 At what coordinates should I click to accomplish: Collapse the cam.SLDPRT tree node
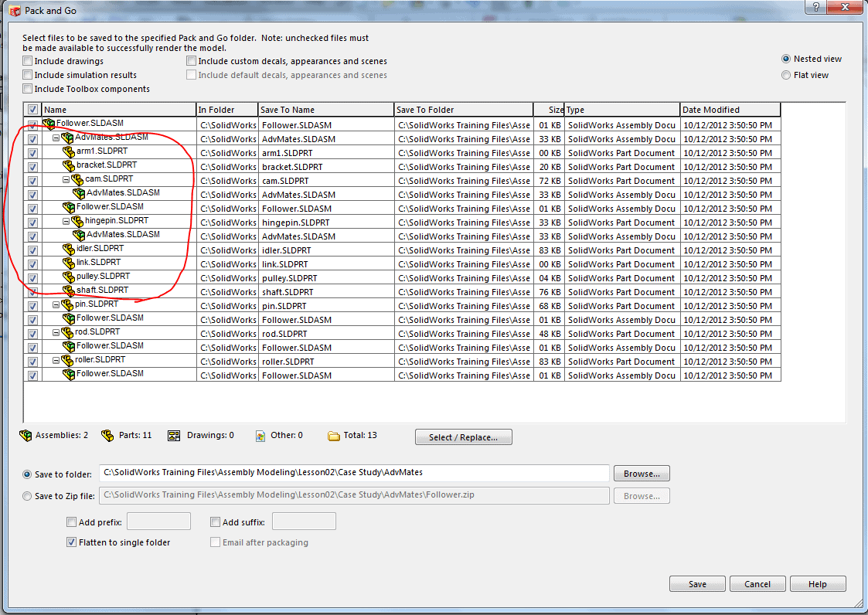coord(66,180)
